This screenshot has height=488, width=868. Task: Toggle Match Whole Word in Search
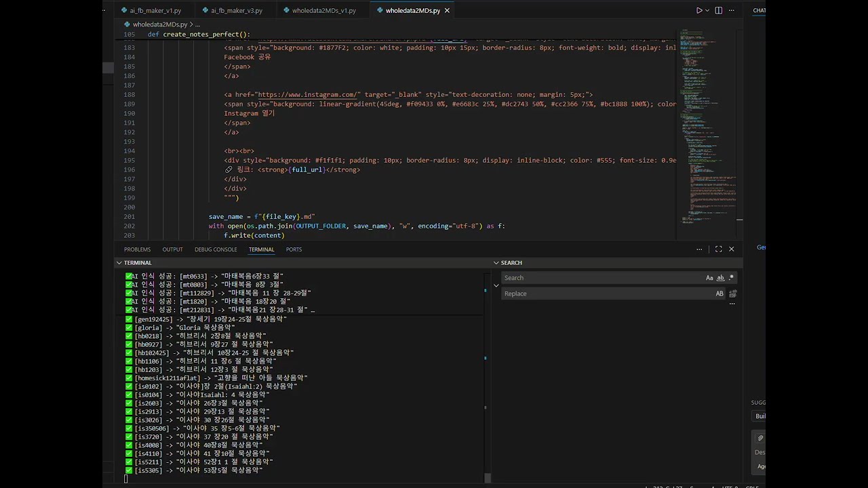coord(720,278)
